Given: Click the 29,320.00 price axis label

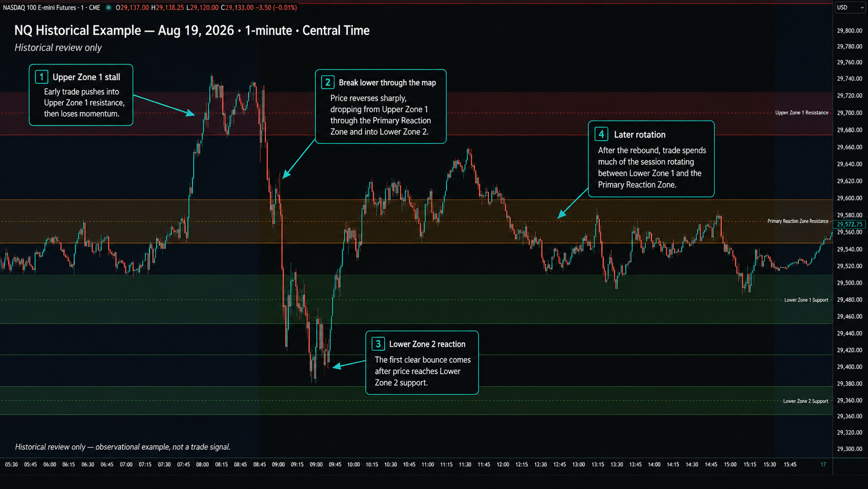Looking at the screenshot, I should [x=849, y=432].
